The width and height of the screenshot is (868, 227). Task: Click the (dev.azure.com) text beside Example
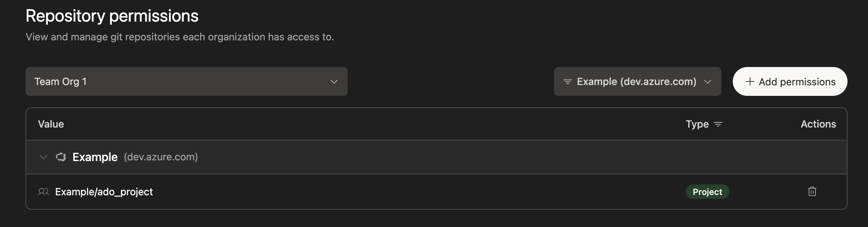pos(160,157)
